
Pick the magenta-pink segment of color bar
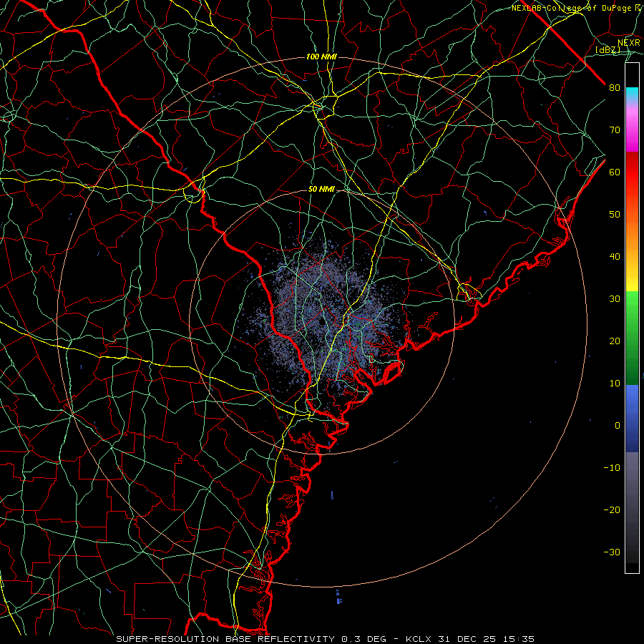point(632,127)
